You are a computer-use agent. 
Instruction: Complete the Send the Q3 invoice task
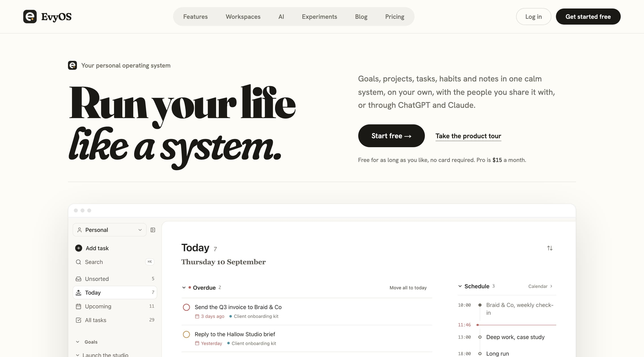point(186,307)
